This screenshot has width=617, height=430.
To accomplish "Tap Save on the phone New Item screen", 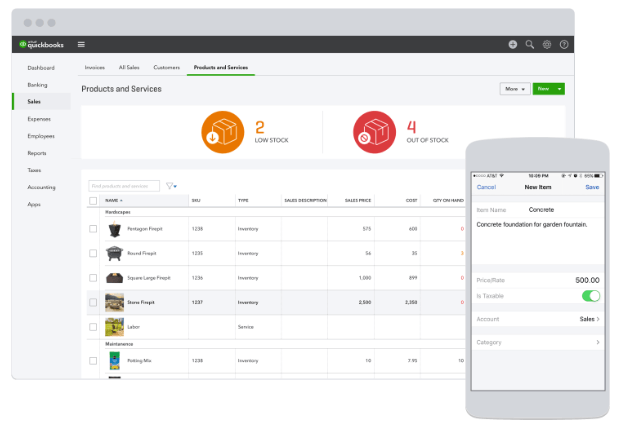I will tap(592, 187).
